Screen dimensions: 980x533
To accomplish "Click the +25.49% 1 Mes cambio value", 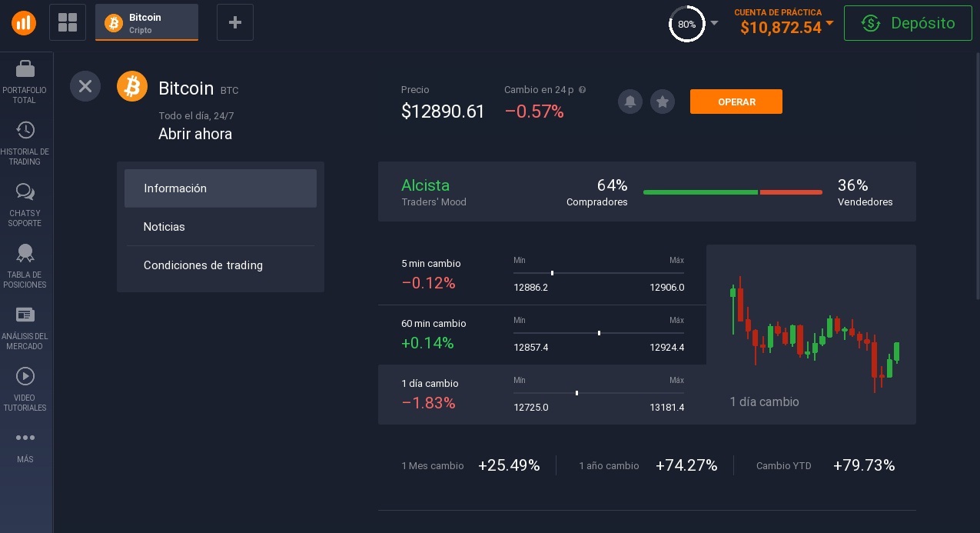I will 509,465.
